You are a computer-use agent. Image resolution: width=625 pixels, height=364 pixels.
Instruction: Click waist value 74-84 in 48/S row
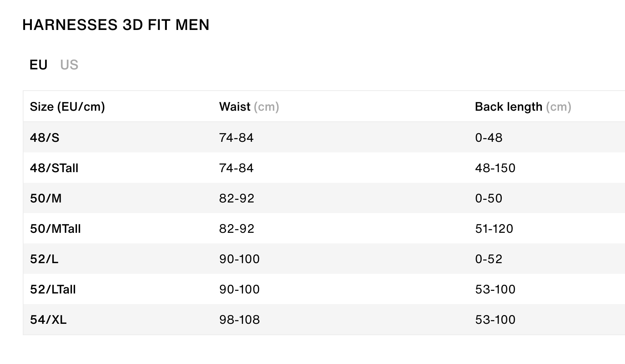(x=236, y=137)
